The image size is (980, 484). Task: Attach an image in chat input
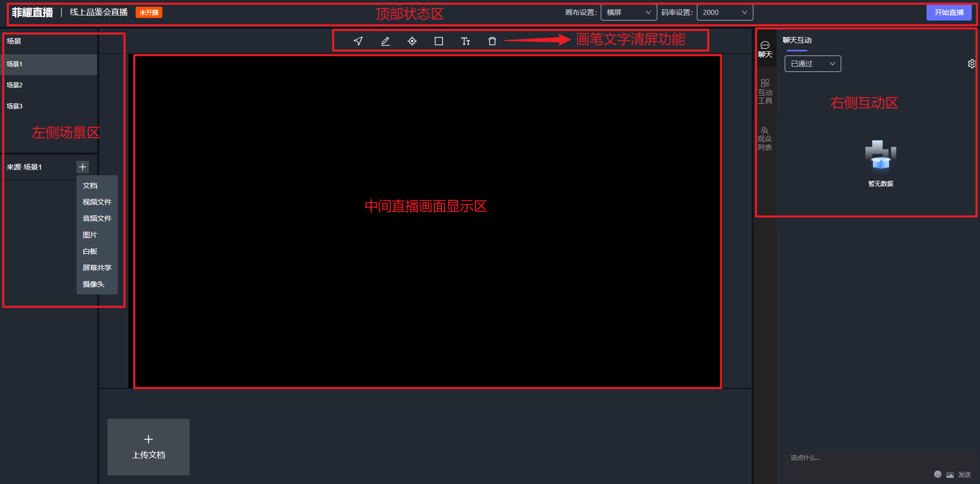click(950, 475)
